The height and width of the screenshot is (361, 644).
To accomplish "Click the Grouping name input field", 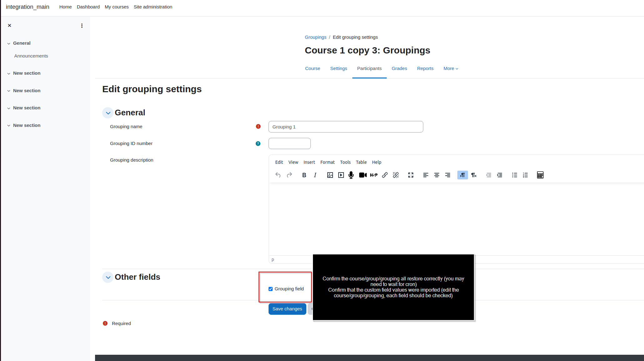I will (x=346, y=127).
